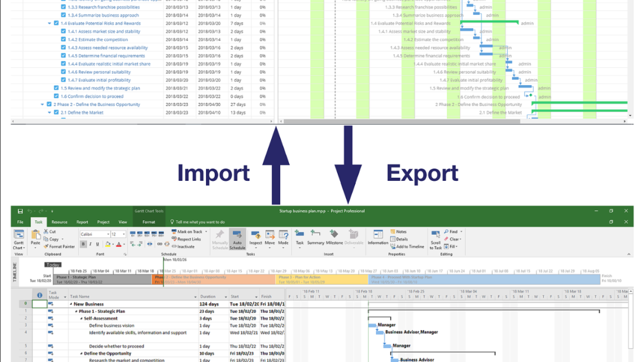The width and height of the screenshot is (644, 362).
Task: Select Auto Schedule mode
Action: pos(237,239)
